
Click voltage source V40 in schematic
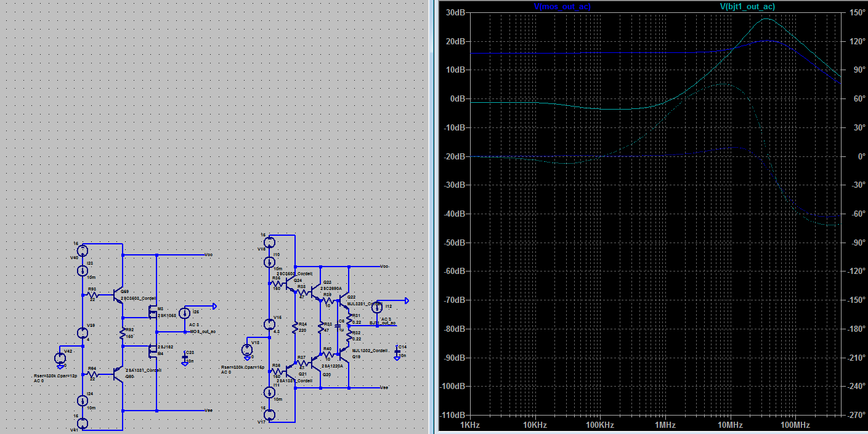point(83,251)
